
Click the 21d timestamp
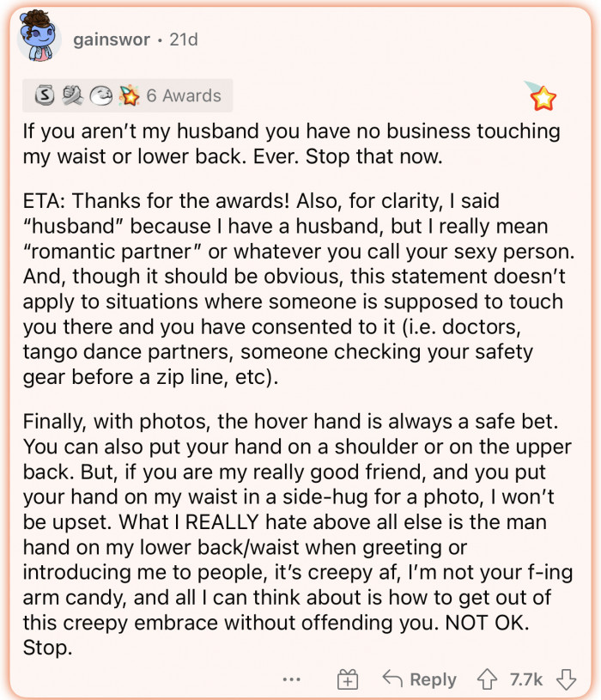point(185,40)
